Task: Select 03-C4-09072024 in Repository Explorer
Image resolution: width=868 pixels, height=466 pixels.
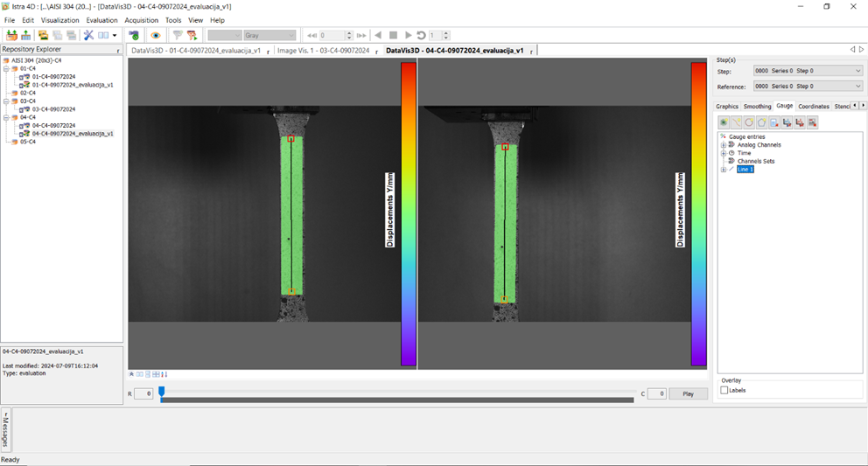Action: pos(53,109)
